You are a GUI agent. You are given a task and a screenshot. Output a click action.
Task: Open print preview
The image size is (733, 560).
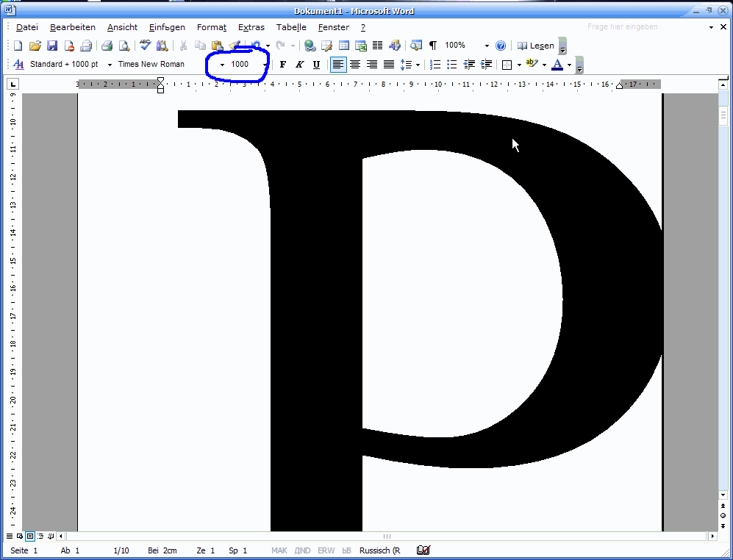tap(124, 46)
